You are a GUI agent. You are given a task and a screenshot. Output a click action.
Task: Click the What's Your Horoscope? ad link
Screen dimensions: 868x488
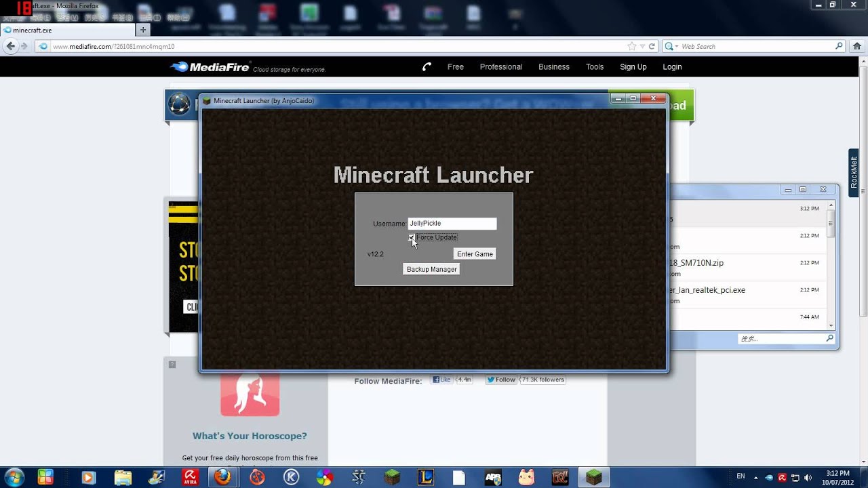[x=250, y=436]
